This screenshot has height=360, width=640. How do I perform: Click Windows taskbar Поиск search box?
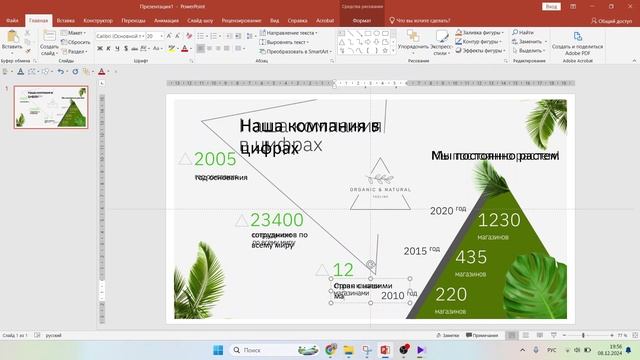[x=274, y=350]
